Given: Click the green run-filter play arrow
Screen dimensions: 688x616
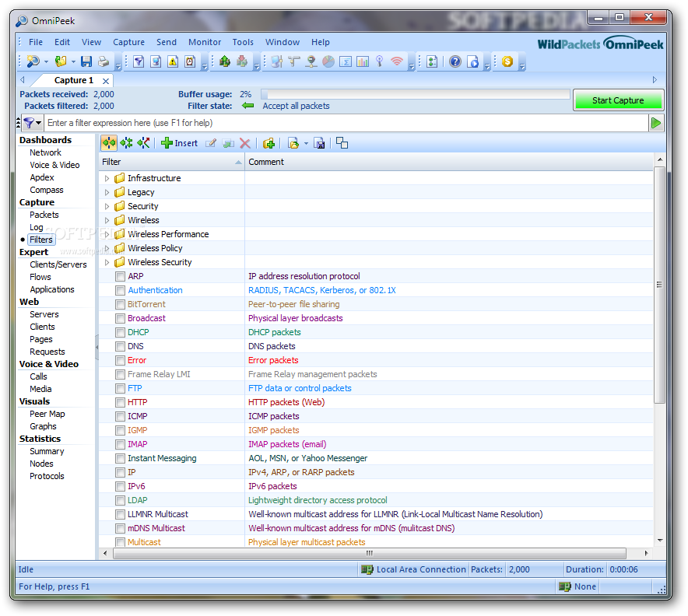Looking at the screenshot, I should point(656,123).
